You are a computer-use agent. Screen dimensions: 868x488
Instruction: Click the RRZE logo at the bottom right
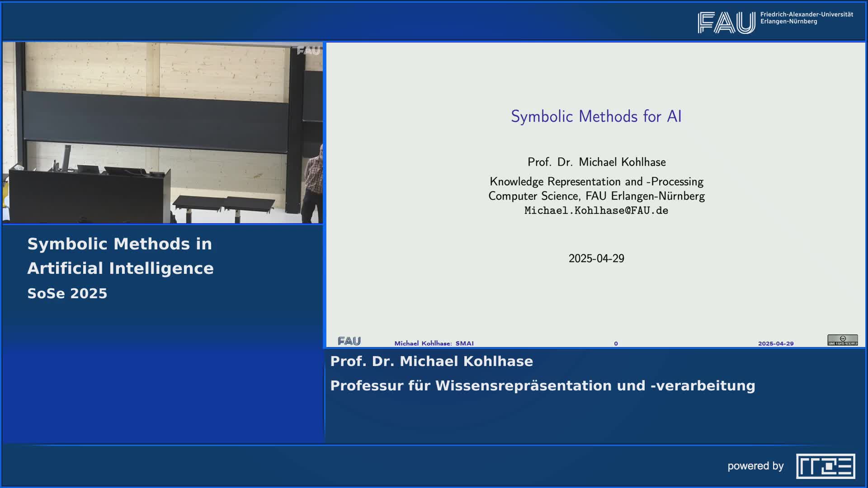(x=826, y=466)
